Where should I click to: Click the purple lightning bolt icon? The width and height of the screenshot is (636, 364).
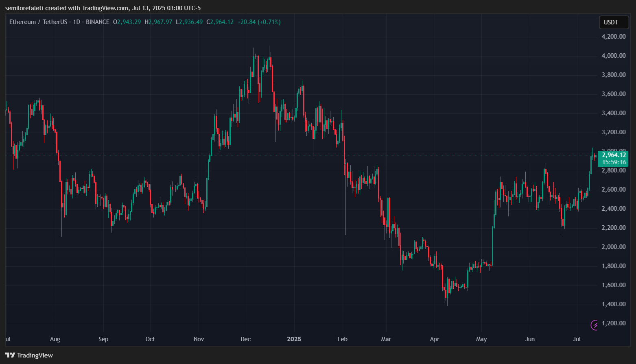594,325
